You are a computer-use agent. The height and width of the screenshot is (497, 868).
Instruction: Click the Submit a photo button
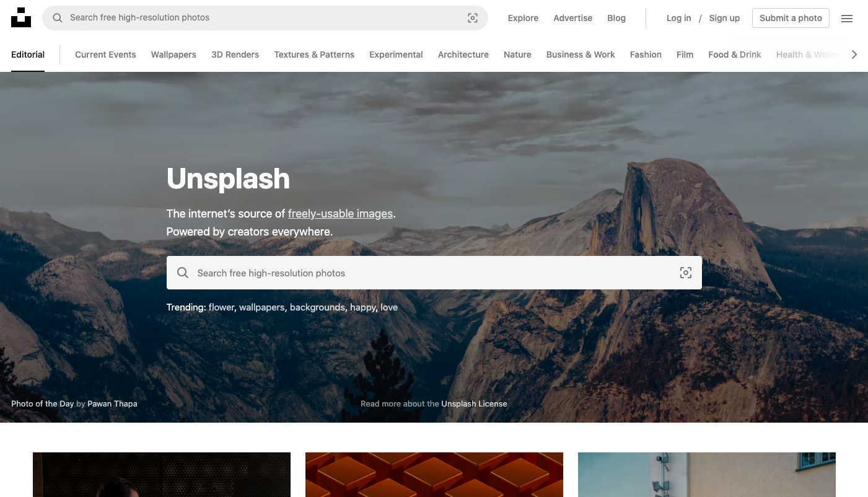coord(791,18)
